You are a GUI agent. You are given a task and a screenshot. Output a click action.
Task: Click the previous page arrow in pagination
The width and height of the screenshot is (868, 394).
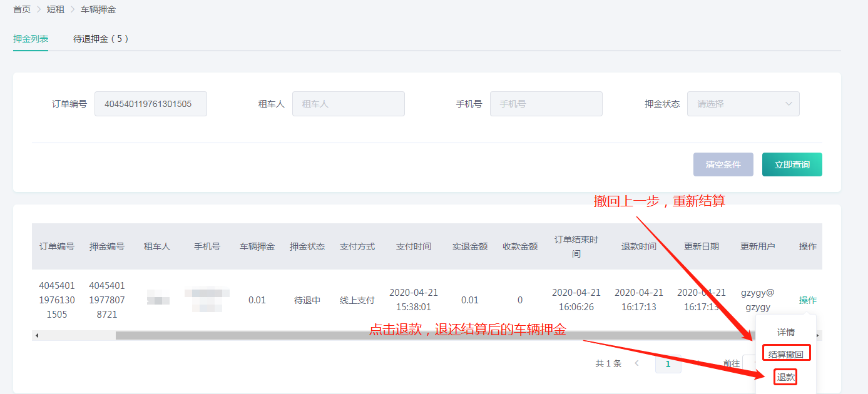tap(636, 363)
